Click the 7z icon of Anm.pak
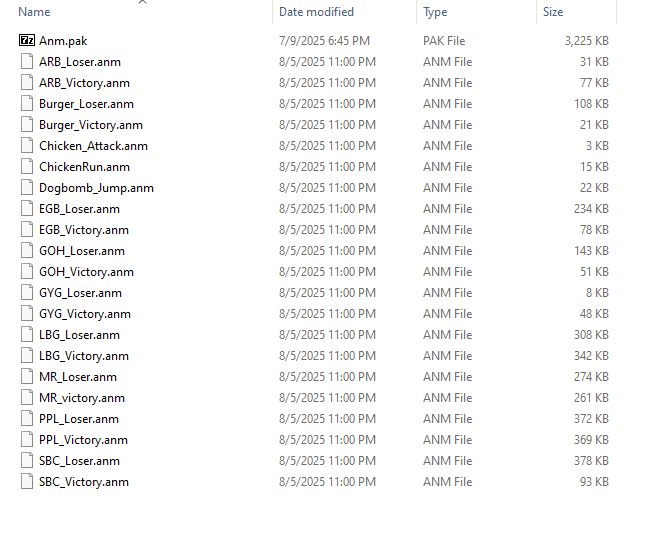This screenshot has width=658, height=556. pyautogui.click(x=27, y=40)
